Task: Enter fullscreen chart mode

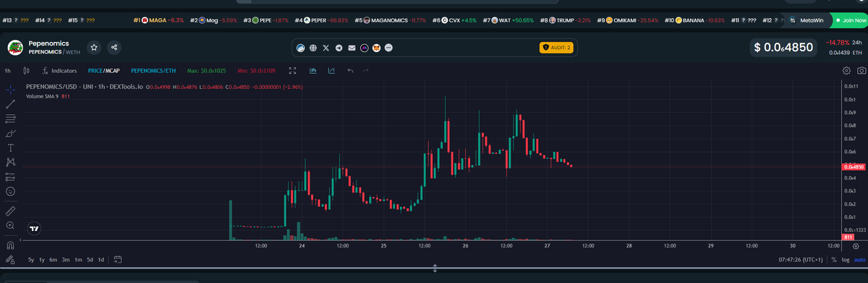Action: click(292, 70)
